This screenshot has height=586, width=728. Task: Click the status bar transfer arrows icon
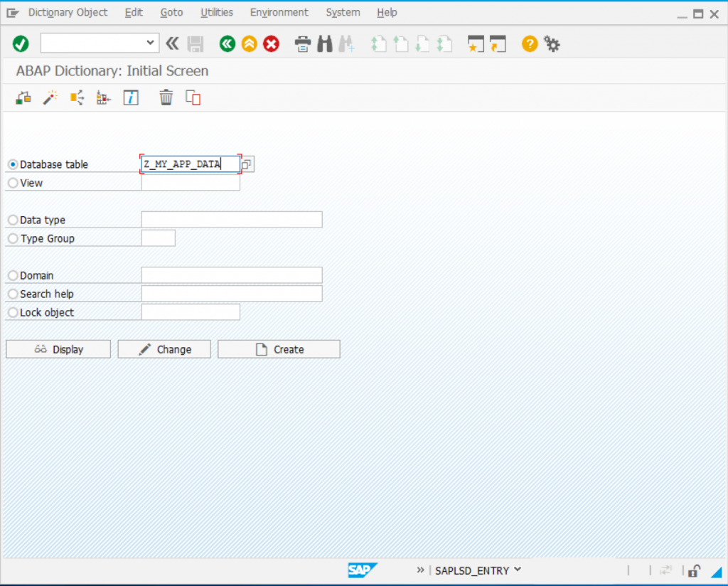click(x=666, y=570)
